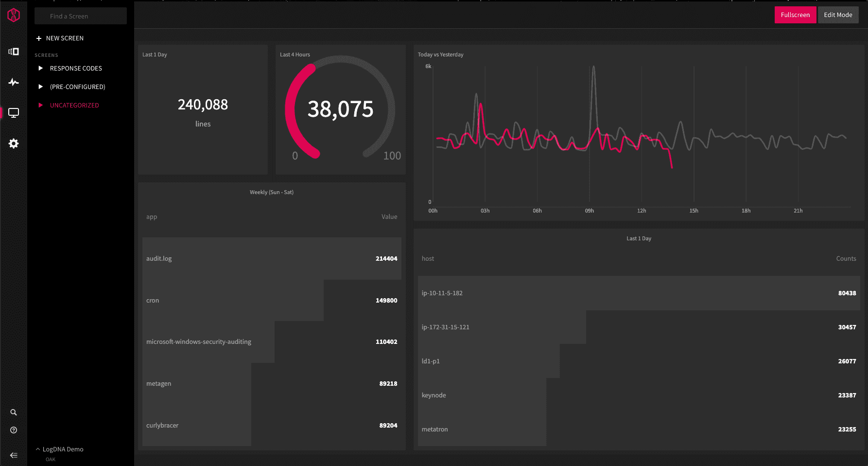Click the 240,088 lines counter widget
This screenshot has height=466, width=868.
(203, 110)
